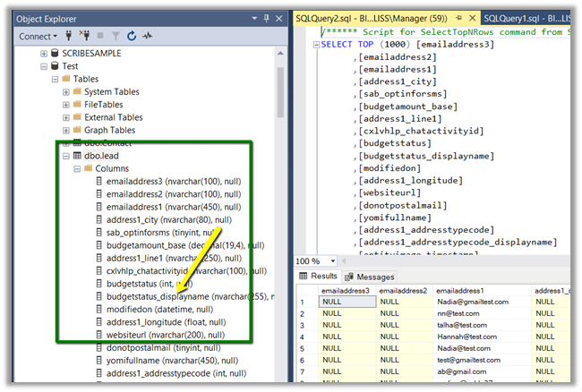
Task: Open Activity Monitor from the toolbar icon
Action: tap(146, 36)
